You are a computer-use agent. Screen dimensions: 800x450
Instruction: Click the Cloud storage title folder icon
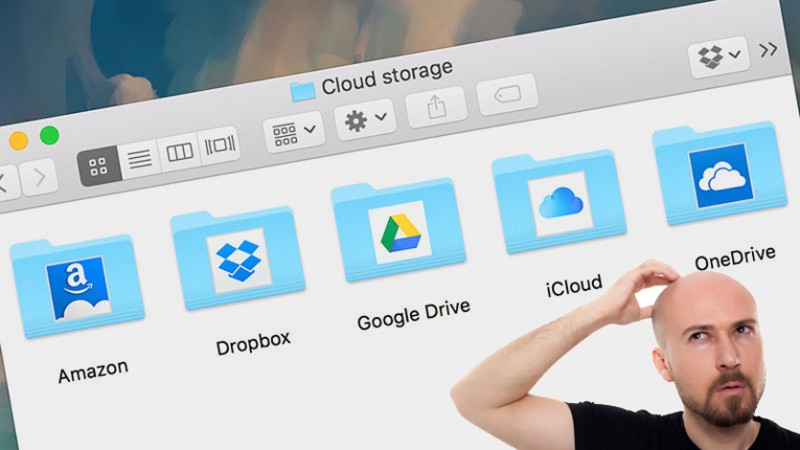coord(303,91)
